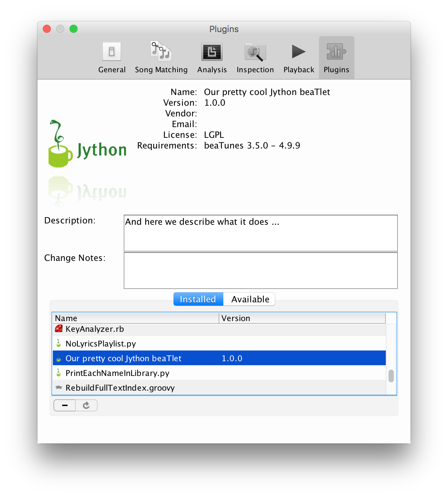Switch to the Analysis preferences pane

point(212,58)
